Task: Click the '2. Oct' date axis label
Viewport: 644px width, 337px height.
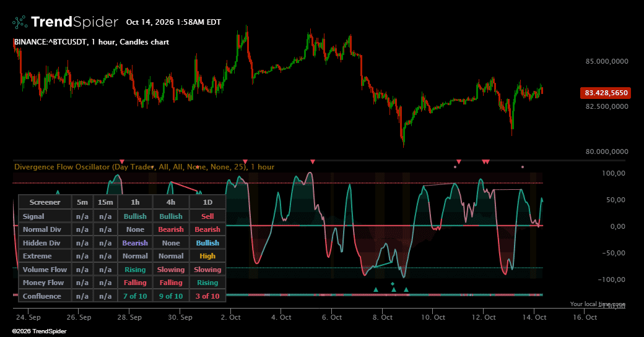Action: click(230, 317)
